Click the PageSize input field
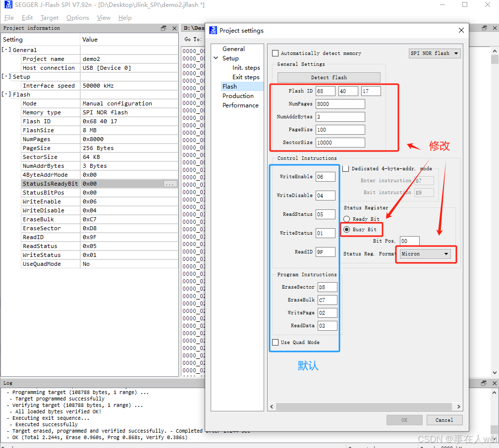The width and height of the screenshot is (499, 448). [x=340, y=130]
